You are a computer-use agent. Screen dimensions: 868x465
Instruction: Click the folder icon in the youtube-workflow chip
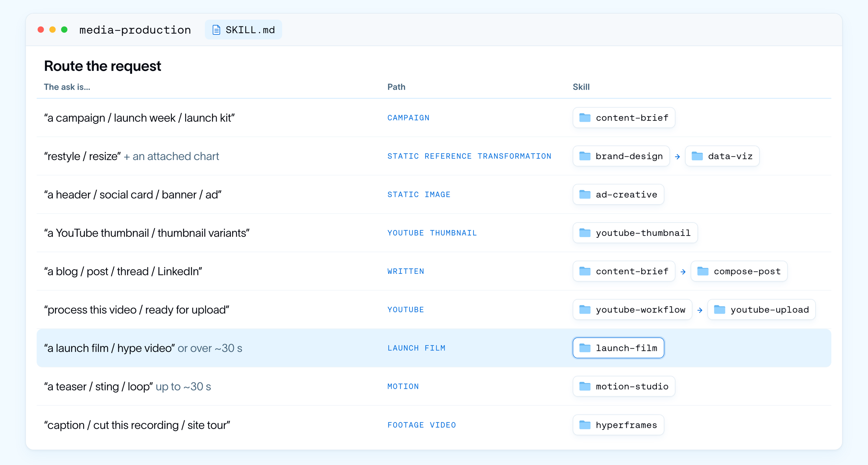click(585, 310)
